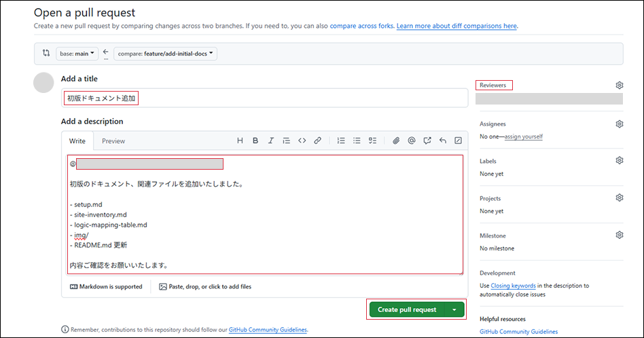Open Milestone settings gear
This screenshot has height=338, width=644.
(x=620, y=235)
